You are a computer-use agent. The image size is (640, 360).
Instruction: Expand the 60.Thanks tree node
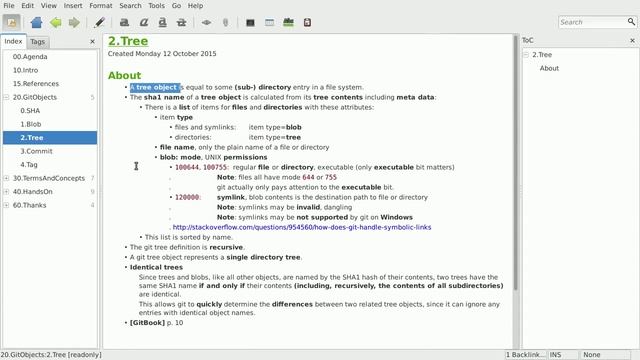(6, 205)
